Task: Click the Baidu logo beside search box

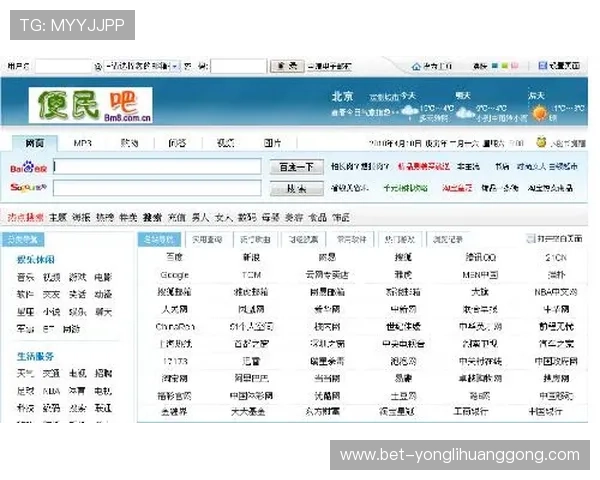Action: click(x=28, y=167)
